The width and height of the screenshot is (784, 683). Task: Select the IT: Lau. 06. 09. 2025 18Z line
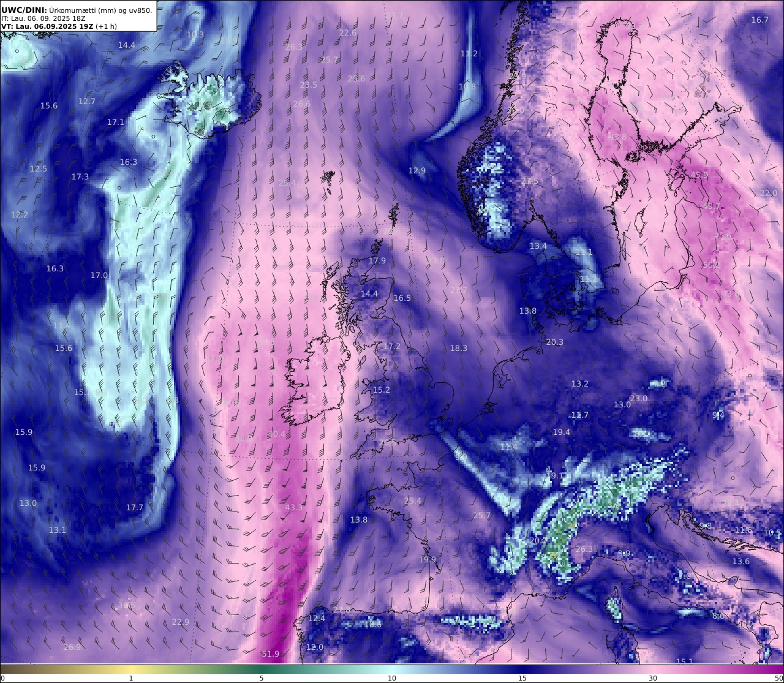point(43,18)
